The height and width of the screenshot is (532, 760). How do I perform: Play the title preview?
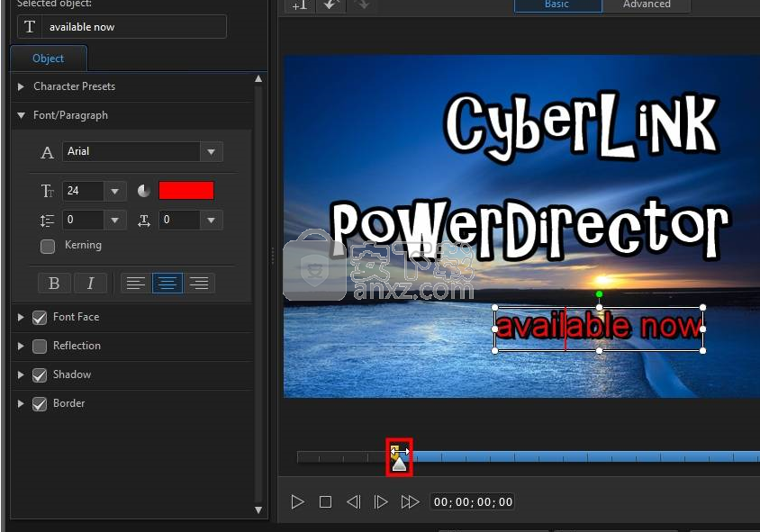pos(297,502)
